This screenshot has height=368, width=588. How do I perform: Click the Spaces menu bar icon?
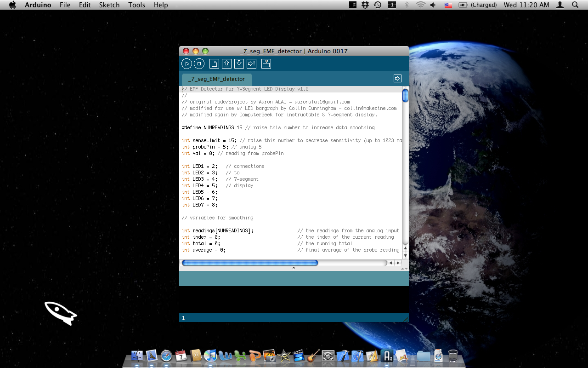392,5
